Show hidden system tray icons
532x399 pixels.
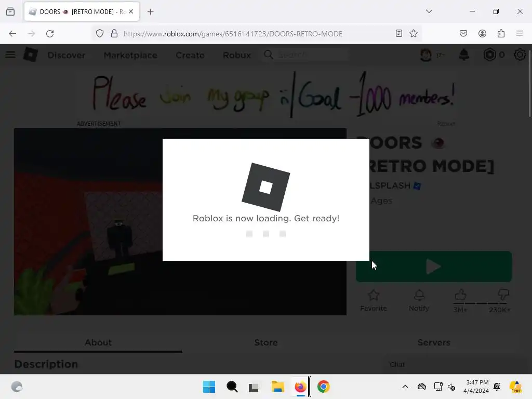[x=405, y=387]
